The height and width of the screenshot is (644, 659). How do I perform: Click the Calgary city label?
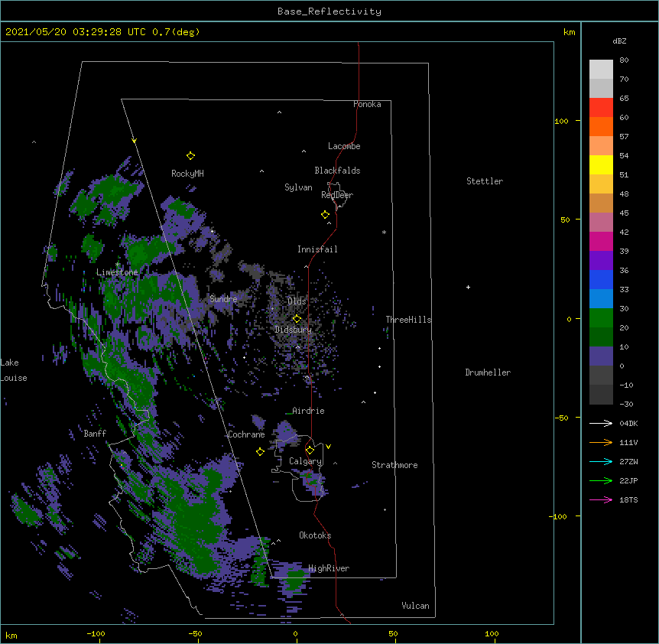point(305,461)
